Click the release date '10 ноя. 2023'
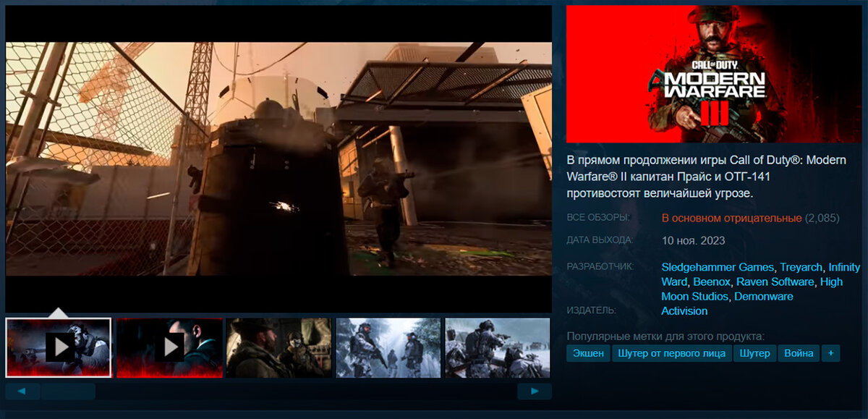Image resolution: width=868 pixels, height=419 pixels. pos(693,240)
